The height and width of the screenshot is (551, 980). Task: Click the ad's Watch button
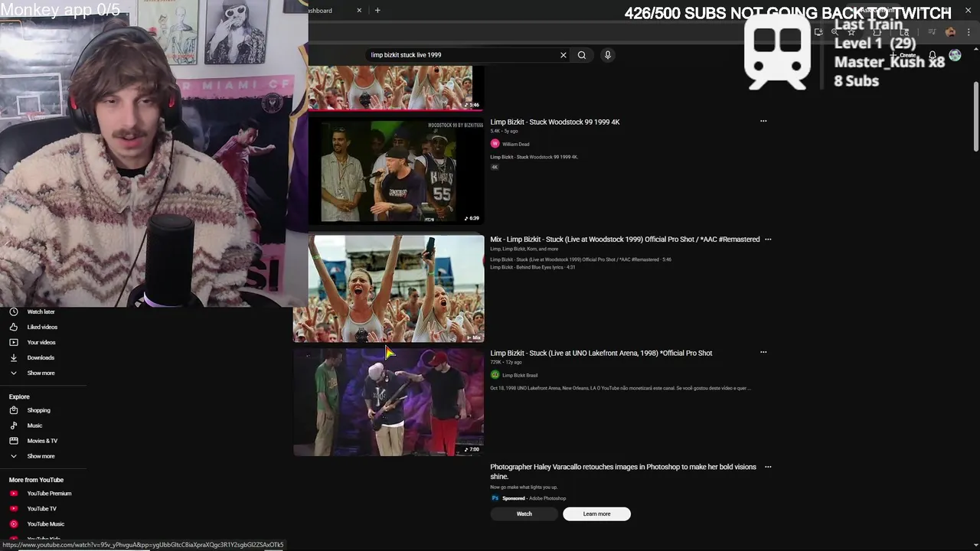(524, 514)
